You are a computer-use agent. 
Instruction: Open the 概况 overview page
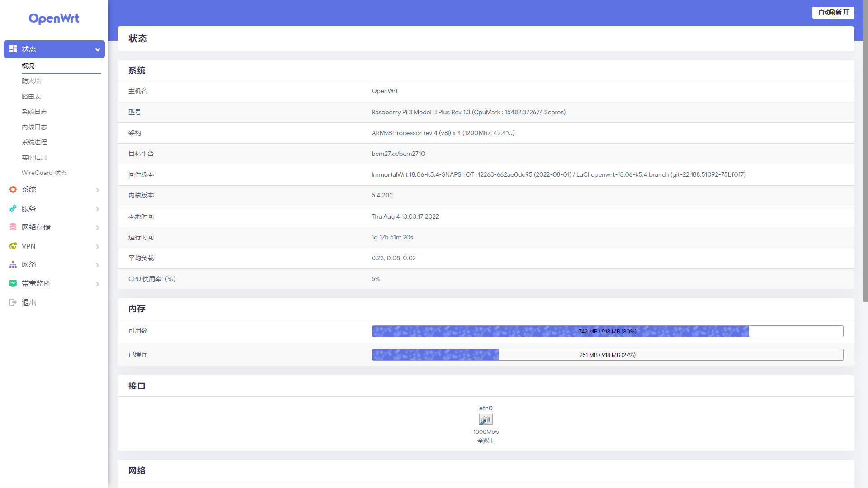[x=28, y=66]
